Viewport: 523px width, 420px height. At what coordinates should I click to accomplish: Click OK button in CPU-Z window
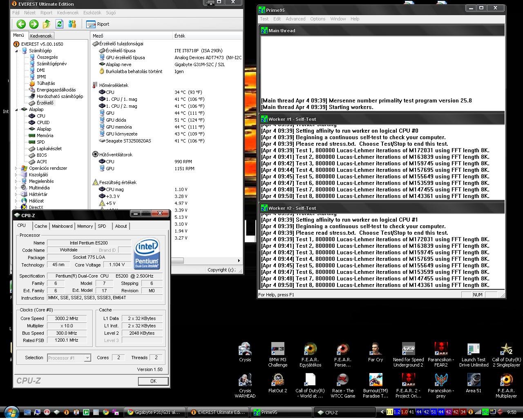(153, 381)
